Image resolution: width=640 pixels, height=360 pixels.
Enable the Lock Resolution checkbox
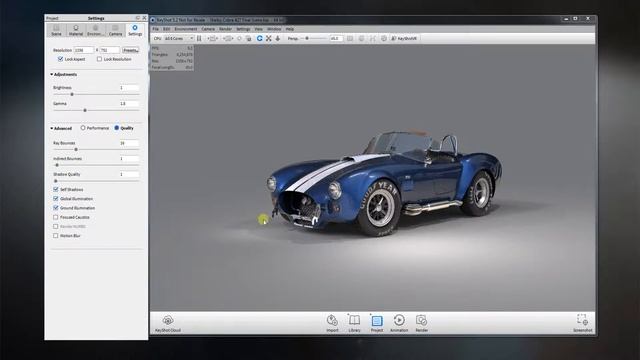pos(99,59)
